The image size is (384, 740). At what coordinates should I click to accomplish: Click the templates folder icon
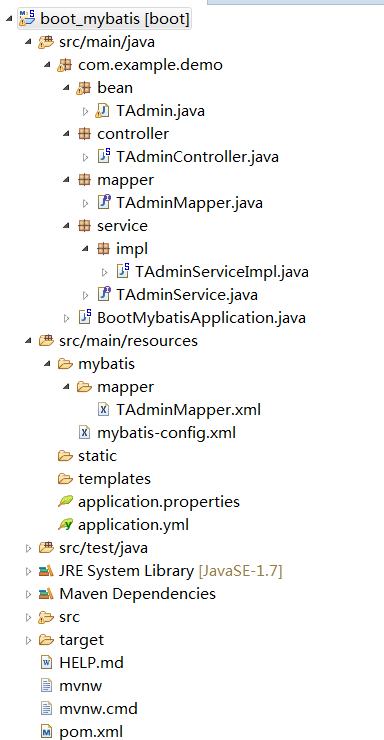point(65,479)
